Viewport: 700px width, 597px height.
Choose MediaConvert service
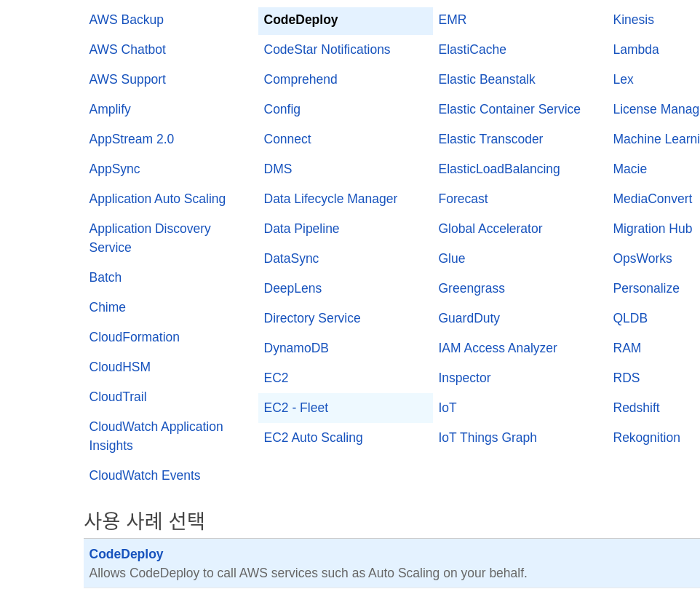[x=653, y=199]
